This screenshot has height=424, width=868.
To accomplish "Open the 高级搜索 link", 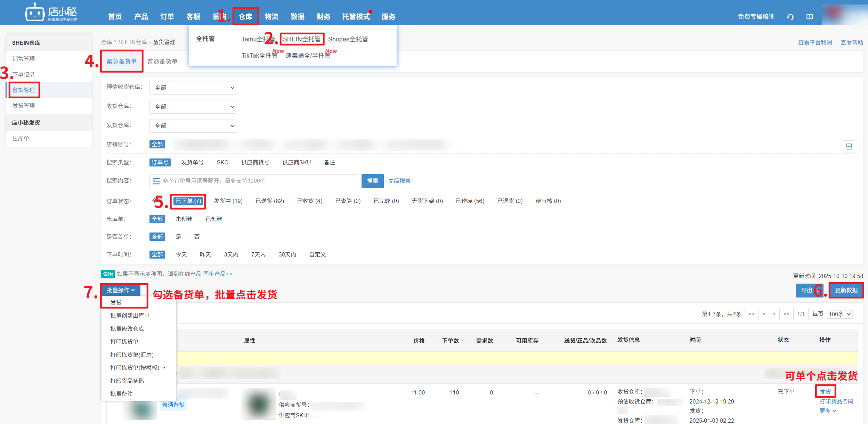I will [x=399, y=181].
